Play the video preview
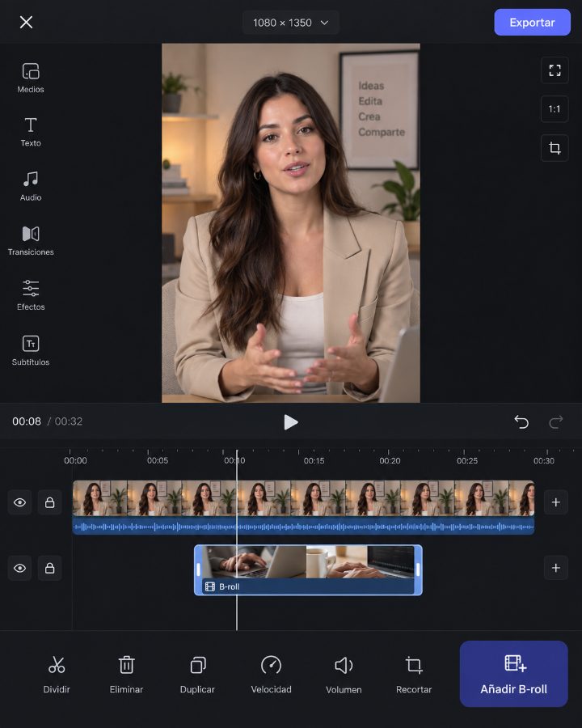The image size is (582, 728). [290, 422]
